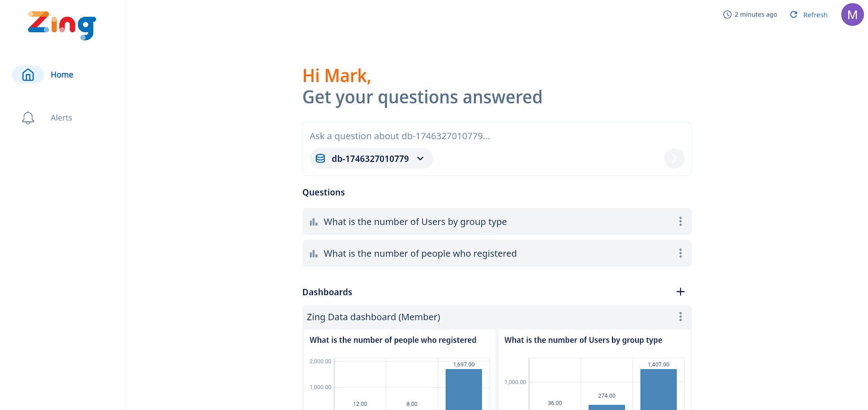Click the clock icon beside 2 minutes ago
This screenshot has width=868, height=410.
click(x=727, y=15)
